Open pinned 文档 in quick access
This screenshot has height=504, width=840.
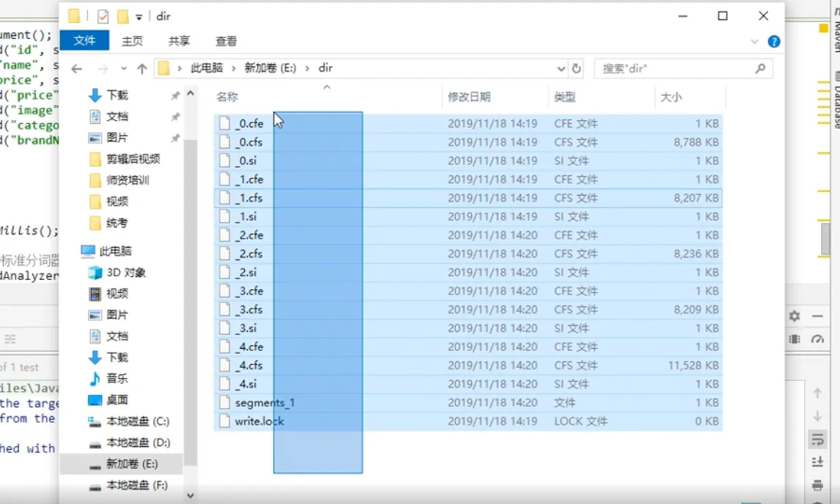point(117,116)
